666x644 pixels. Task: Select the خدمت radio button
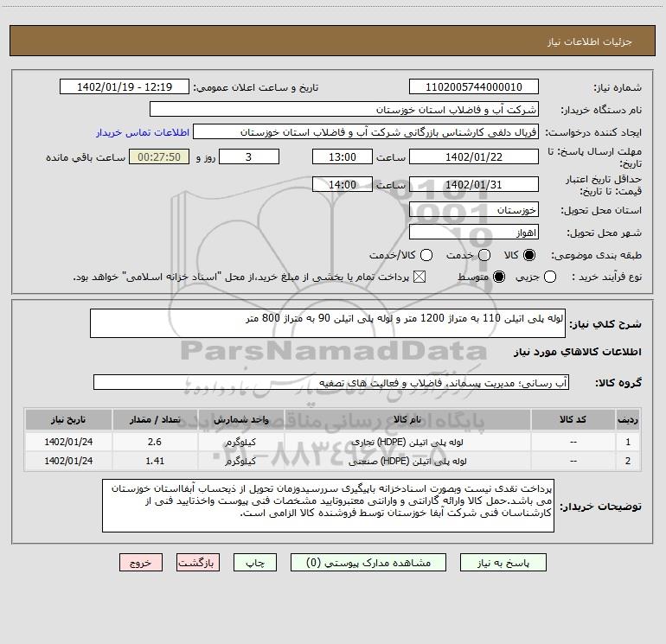pyautogui.click(x=484, y=255)
